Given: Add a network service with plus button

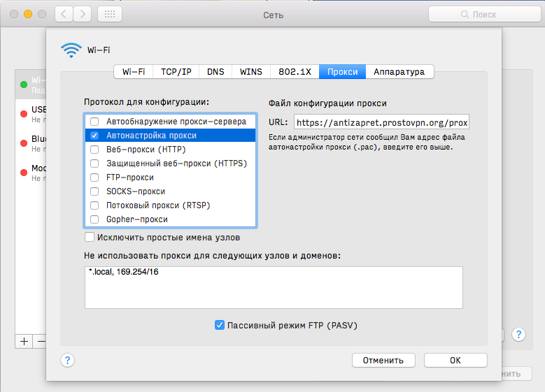Looking at the screenshot, I should (24, 341).
